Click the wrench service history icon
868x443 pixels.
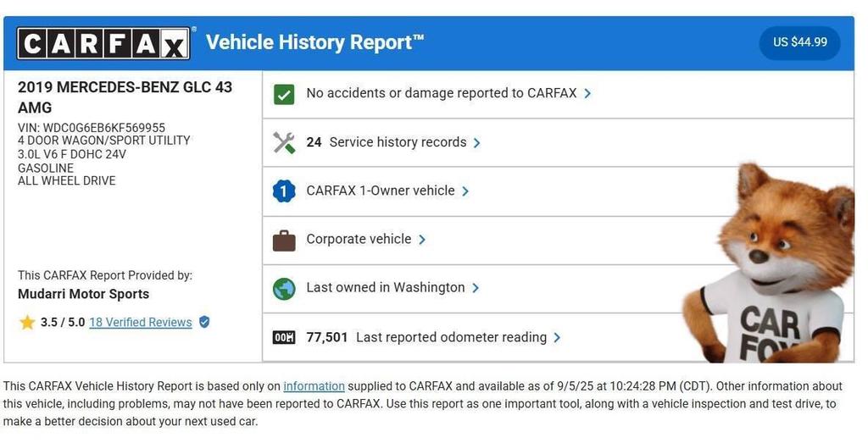point(284,142)
